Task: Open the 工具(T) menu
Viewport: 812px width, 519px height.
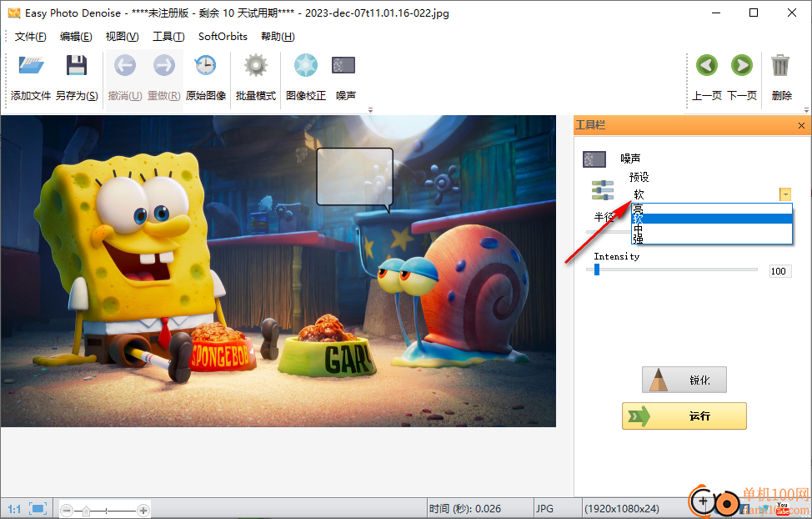Action: tap(168, 36)
